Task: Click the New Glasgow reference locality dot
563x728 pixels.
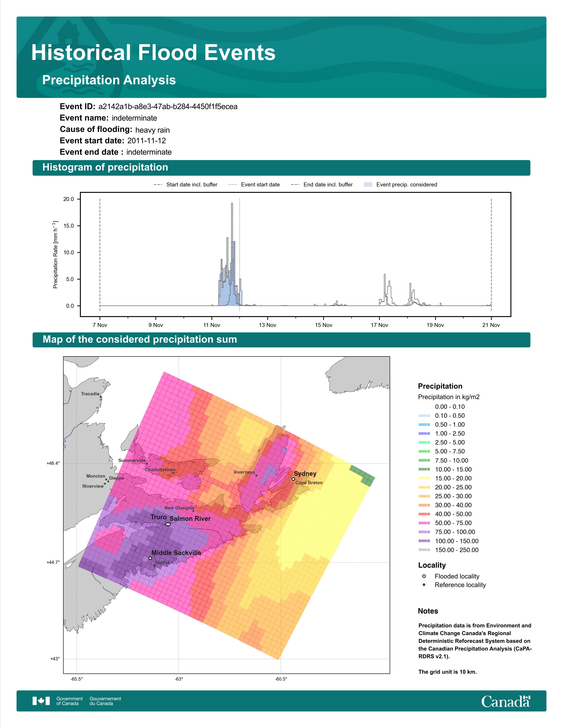Action: point(193,511)
